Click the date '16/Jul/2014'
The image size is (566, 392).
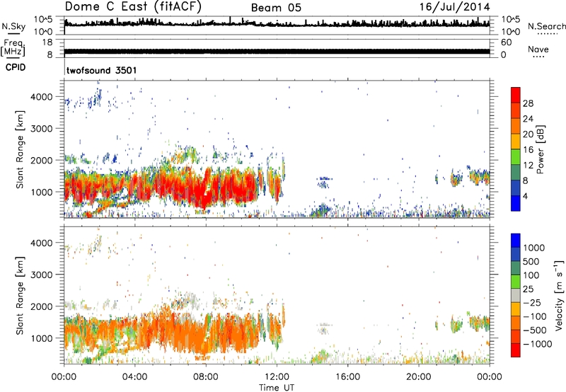pos(454,7)
